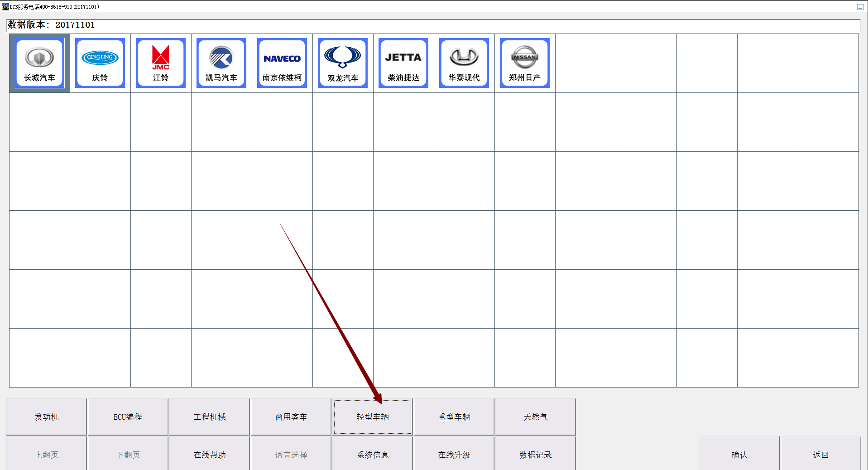The width and height of the screenshot is (868, 470).
Task: Choose the 江铃 JMC brand icon
Action: (161, 63)
